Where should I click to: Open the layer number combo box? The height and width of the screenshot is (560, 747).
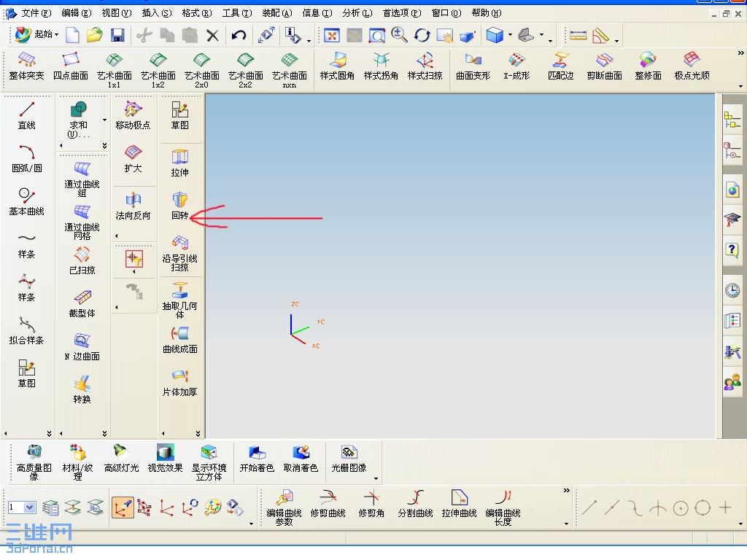point(21,507)
